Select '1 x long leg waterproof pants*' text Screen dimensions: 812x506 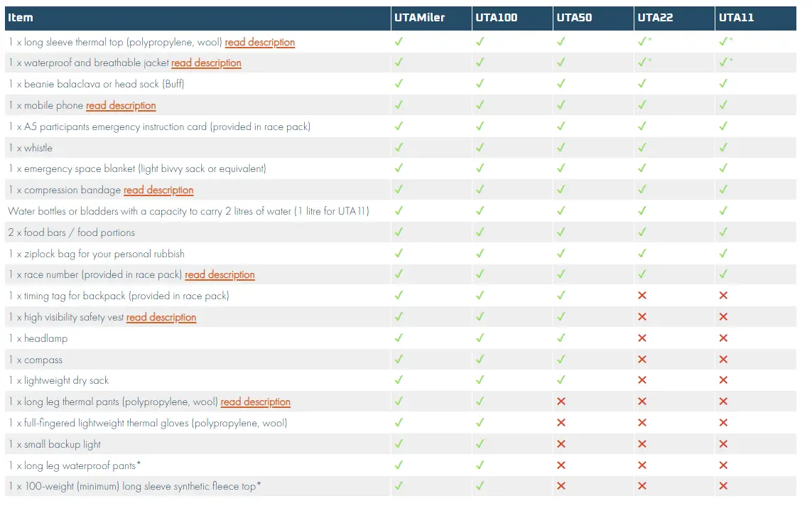(75, 465)
